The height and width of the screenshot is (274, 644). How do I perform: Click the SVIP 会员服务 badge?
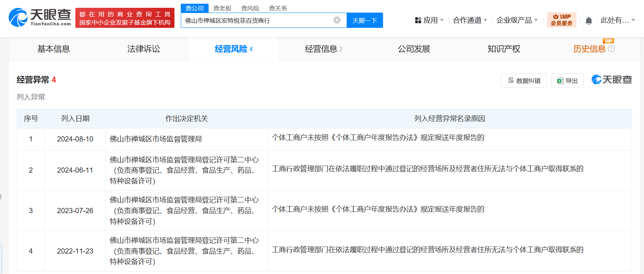pyautogui.click(x=562, y=20)
